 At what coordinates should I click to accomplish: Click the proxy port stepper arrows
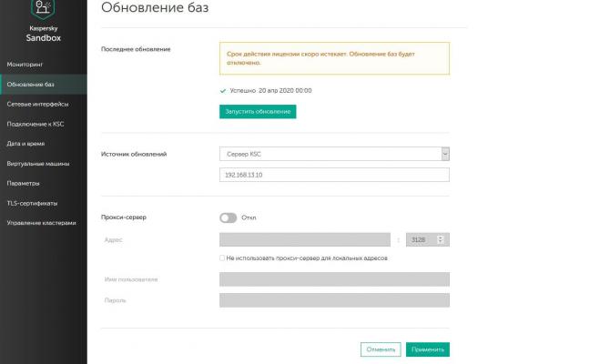click(x=442, y=239)
